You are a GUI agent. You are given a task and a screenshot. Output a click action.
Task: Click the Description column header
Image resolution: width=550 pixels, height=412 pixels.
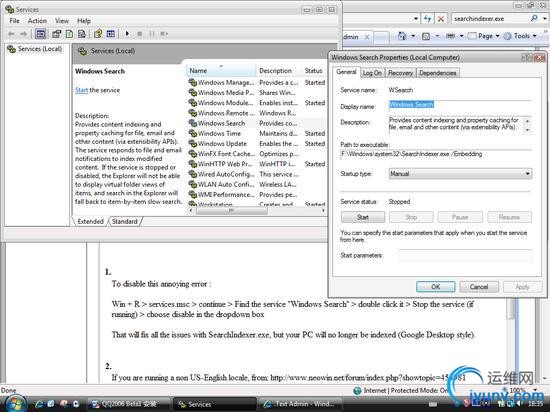tap(279, 70)
